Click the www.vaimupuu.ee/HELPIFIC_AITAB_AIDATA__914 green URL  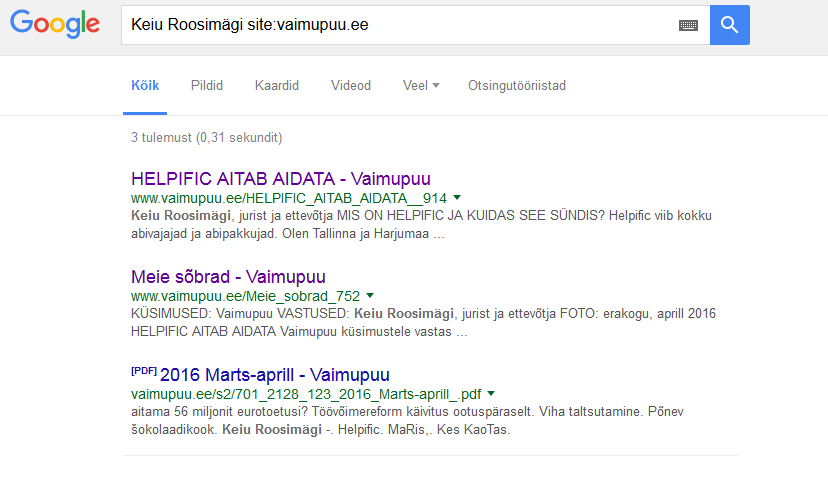point(289,198)
